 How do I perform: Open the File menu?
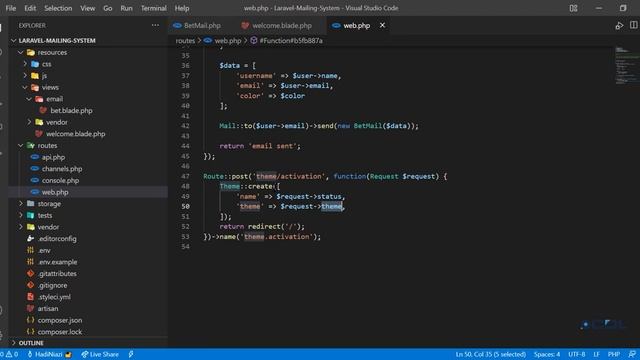tap(11, 8)
